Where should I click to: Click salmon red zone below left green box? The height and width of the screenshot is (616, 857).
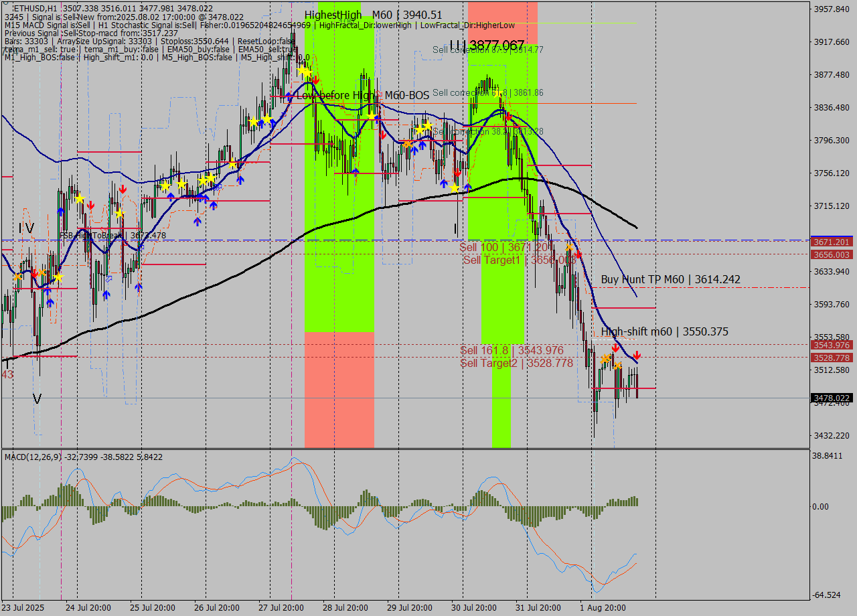tap(339, 390)
